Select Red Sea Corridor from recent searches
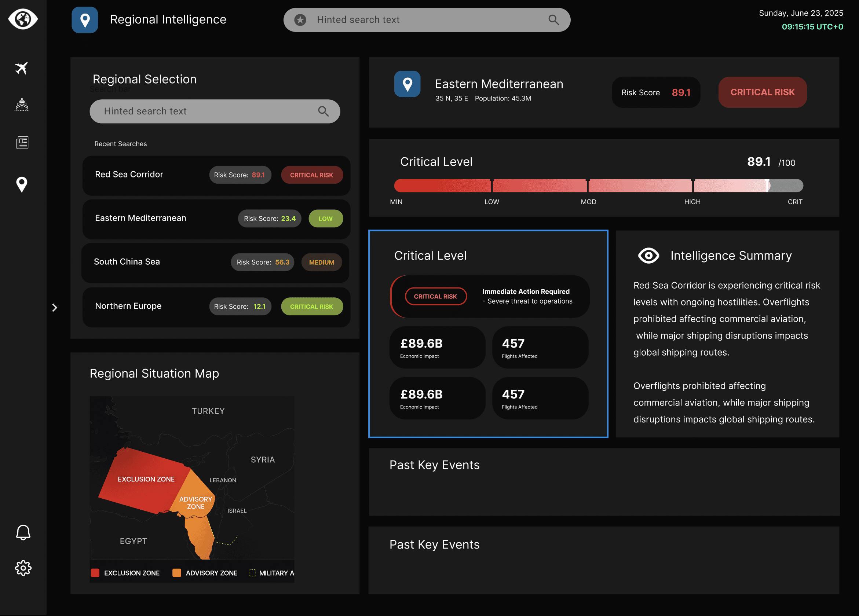This screenshot has height=616, width=859. point(216,175)
